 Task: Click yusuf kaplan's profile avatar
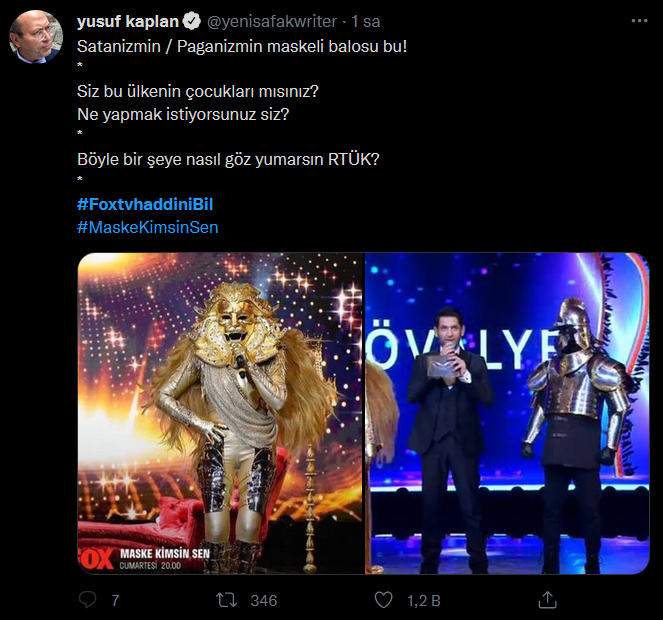click(x=36, y=37)
